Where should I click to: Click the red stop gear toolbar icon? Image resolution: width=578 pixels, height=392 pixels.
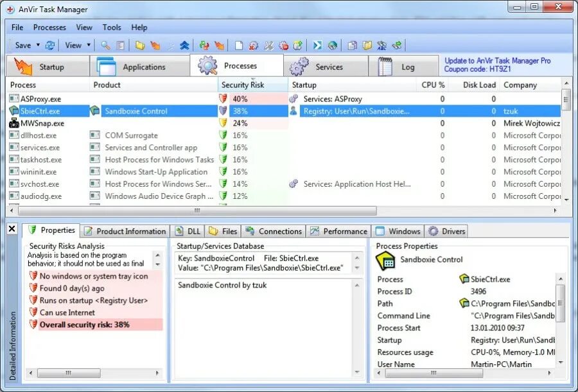tap(283, 46)
